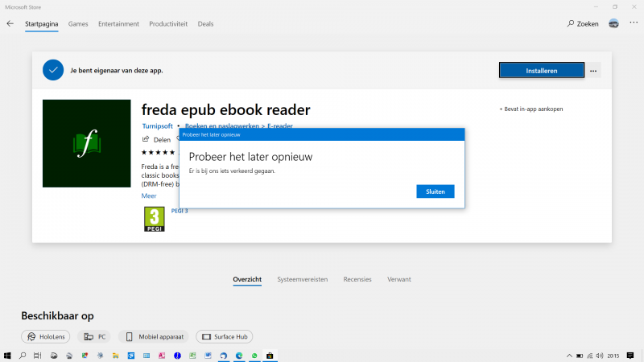
Task: Click the PEGI 3 text link
Action: (x=180, y=211)
